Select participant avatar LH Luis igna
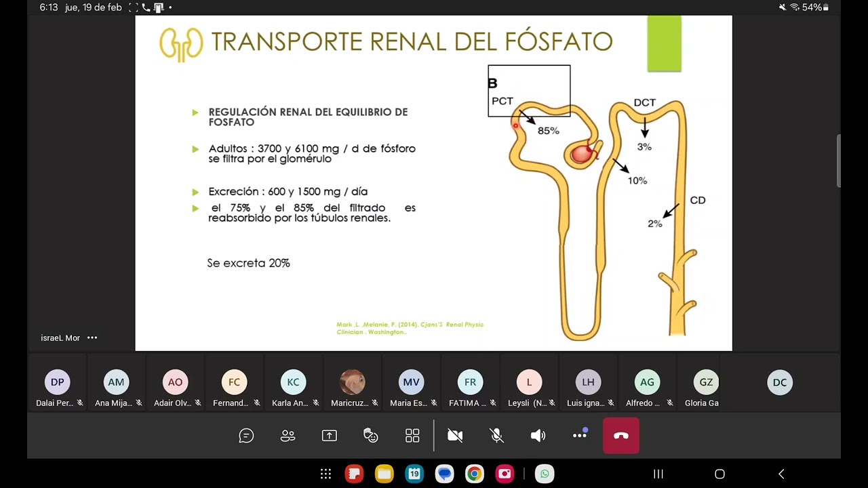This screenshot has width=868, height=488. pyautogui.click(x=588, y=382)
